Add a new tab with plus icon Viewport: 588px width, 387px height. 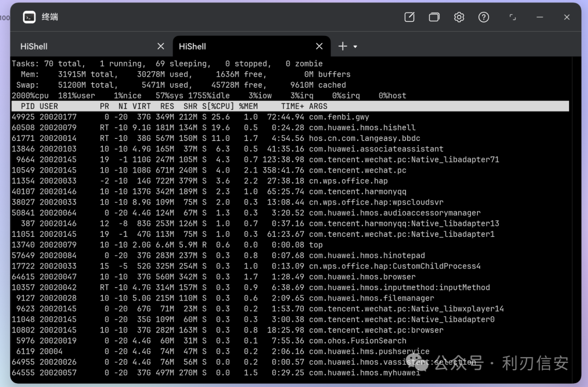[x=343, y=46]
